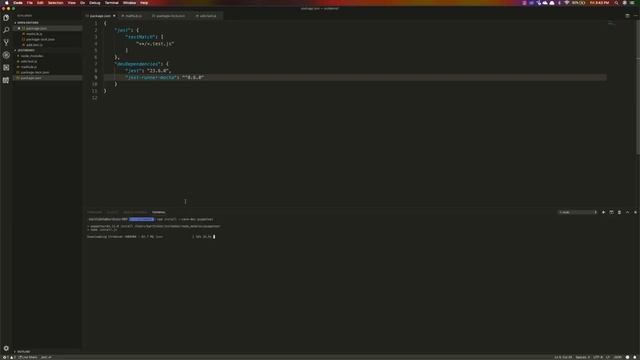Click the editor vertical scrollbar
The width and height of the screenshot is (640, 360).
pyautogui.click(x=638, y=87)
